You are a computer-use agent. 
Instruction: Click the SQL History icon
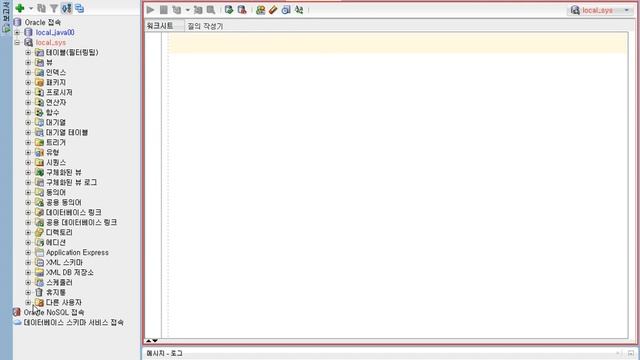point(286,10)
